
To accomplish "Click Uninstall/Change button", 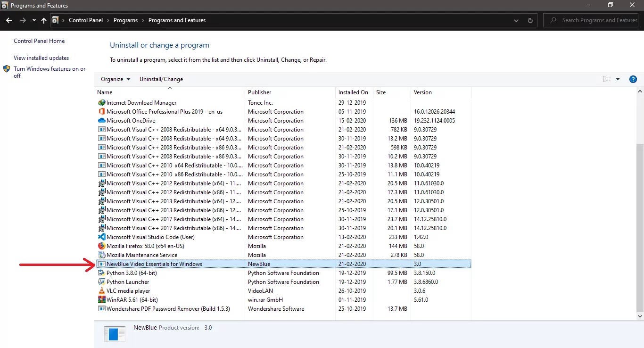I will tap(161, 79).
